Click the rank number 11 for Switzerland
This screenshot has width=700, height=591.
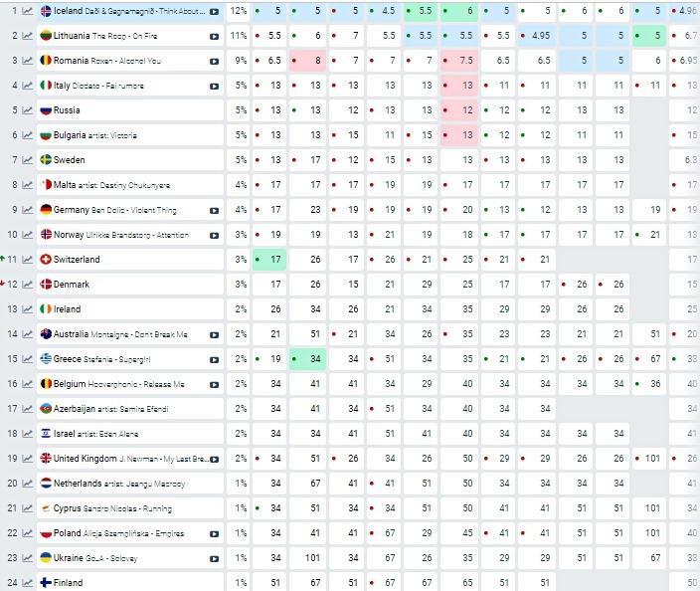click(x=12, y=260)
